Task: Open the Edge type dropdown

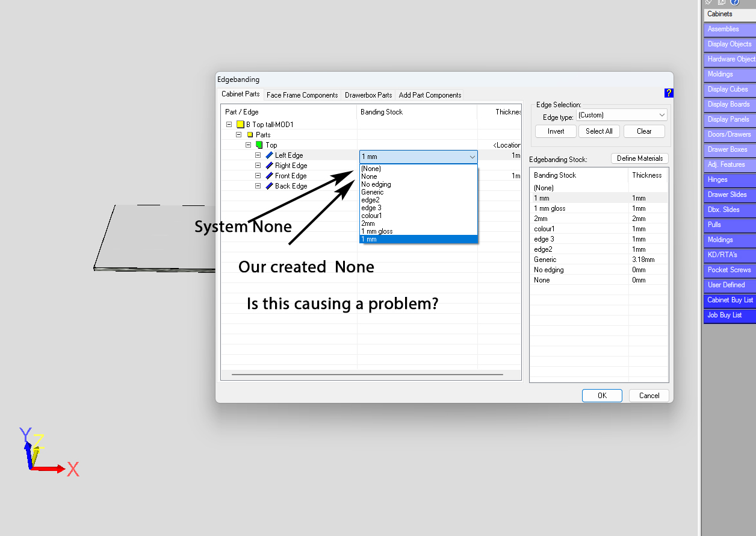Action: click(621, 115)
